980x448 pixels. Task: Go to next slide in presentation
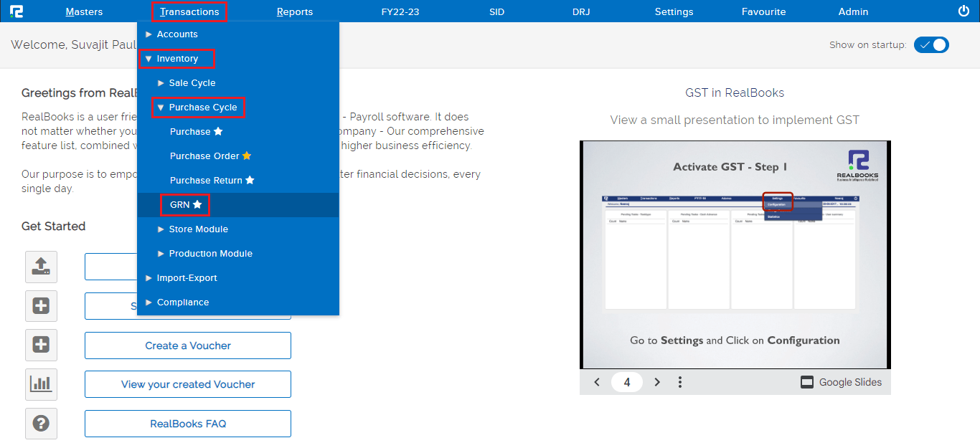click(657, 382)
